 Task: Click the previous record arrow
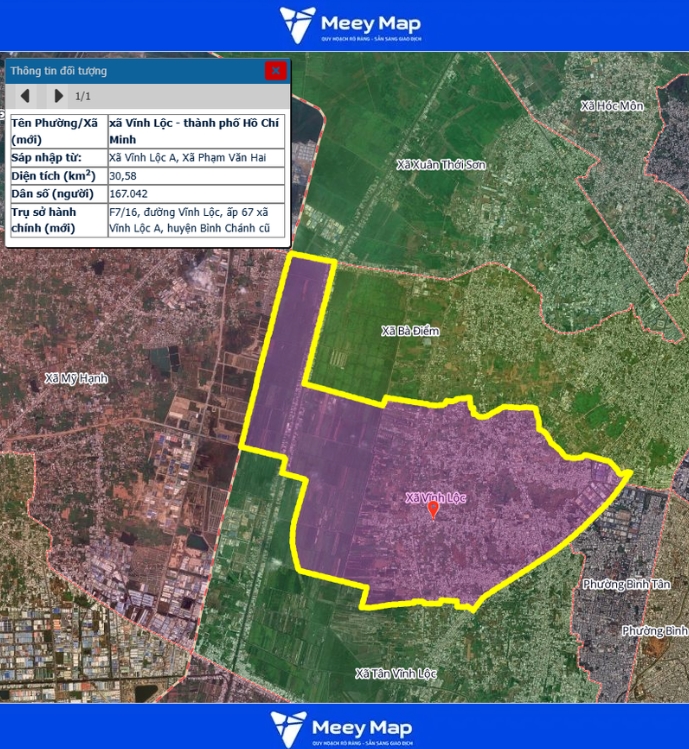25,96
